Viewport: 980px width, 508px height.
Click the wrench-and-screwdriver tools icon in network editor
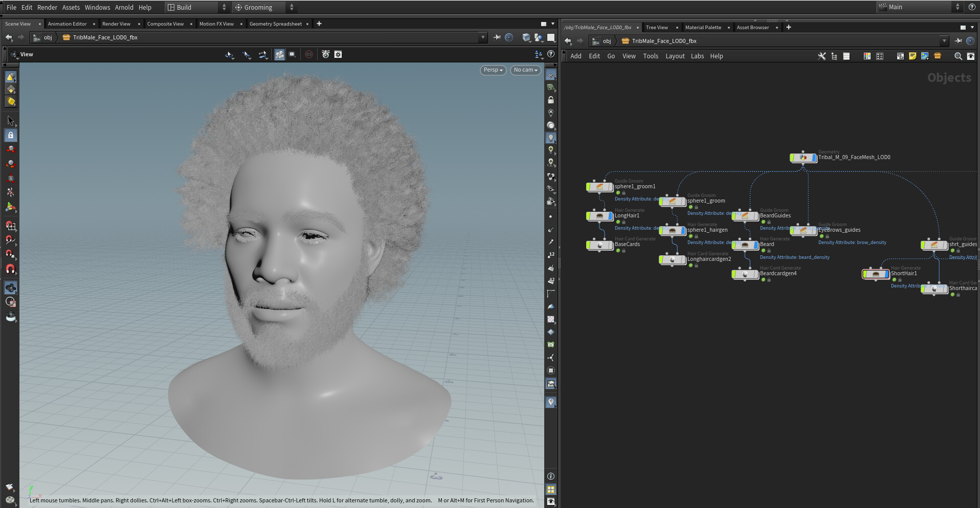822,56
